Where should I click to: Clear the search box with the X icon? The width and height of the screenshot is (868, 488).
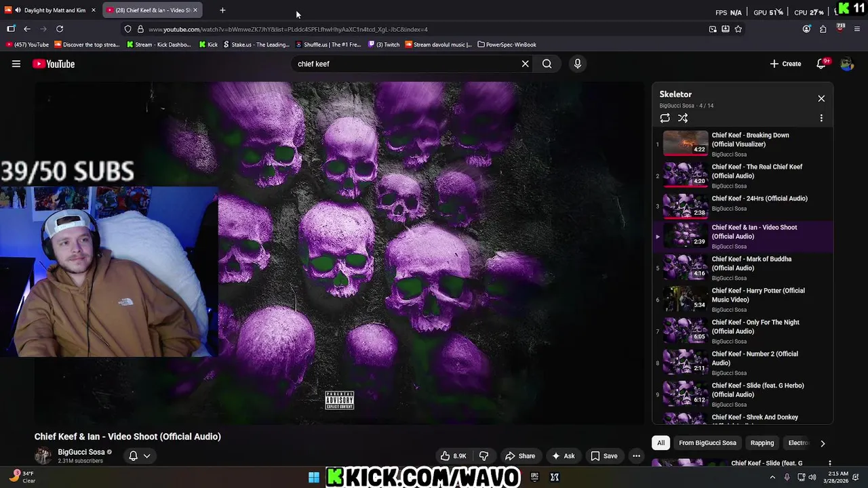coord(525,64)
